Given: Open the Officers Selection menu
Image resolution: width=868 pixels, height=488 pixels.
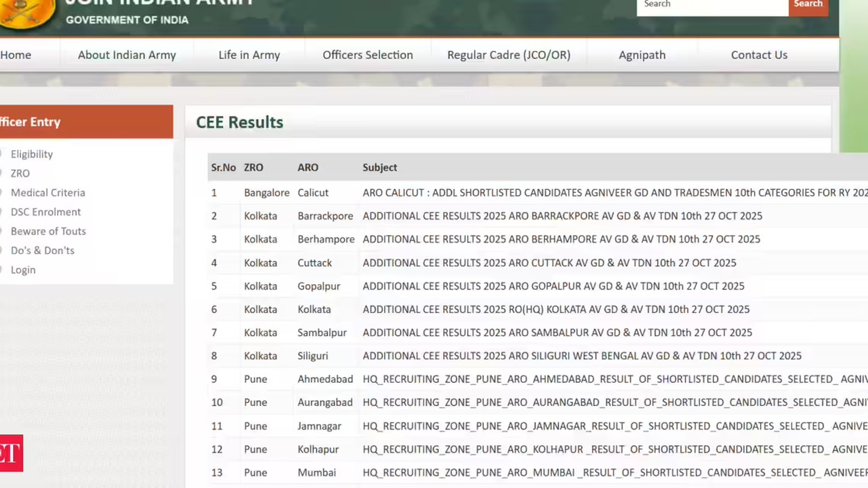Looking at the screenshot, I should pos(368,55).
